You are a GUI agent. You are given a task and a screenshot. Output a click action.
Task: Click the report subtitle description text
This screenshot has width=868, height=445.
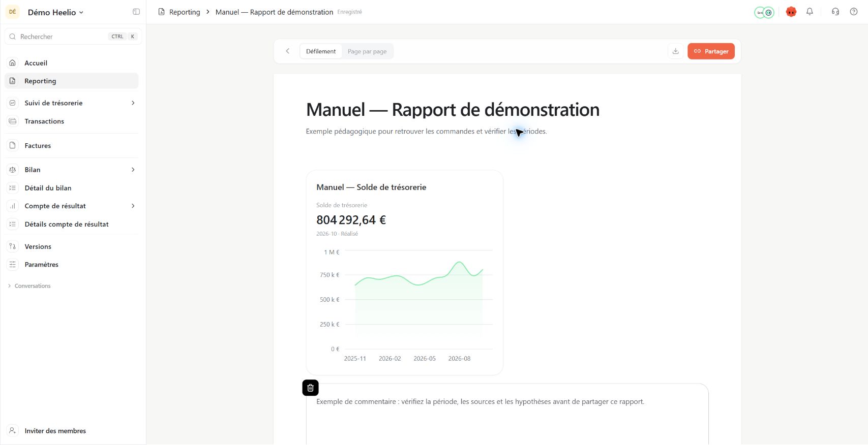(x=426, y=132)
